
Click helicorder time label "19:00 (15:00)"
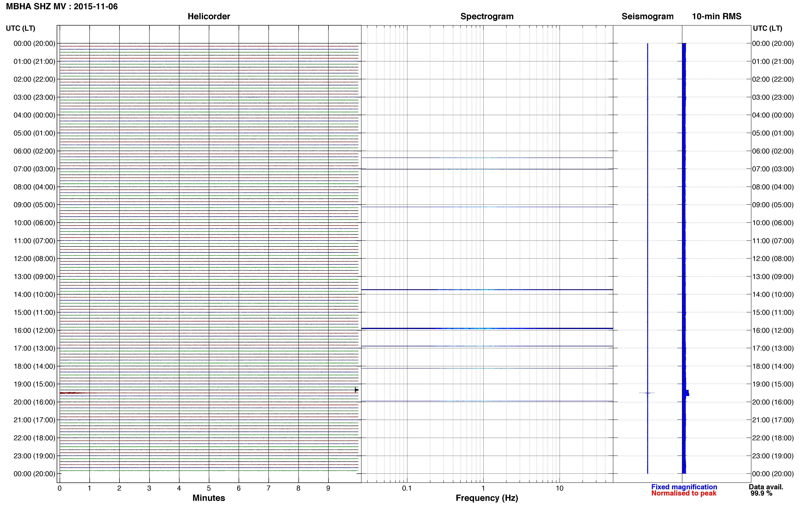pyautogui.click(x=34, y=384)
